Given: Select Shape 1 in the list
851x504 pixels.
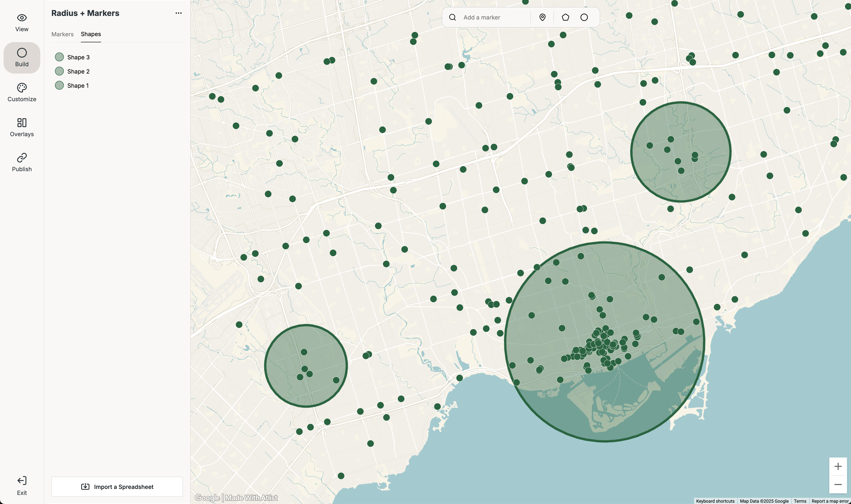Looking at the screenshot, I should coord(78,85).
